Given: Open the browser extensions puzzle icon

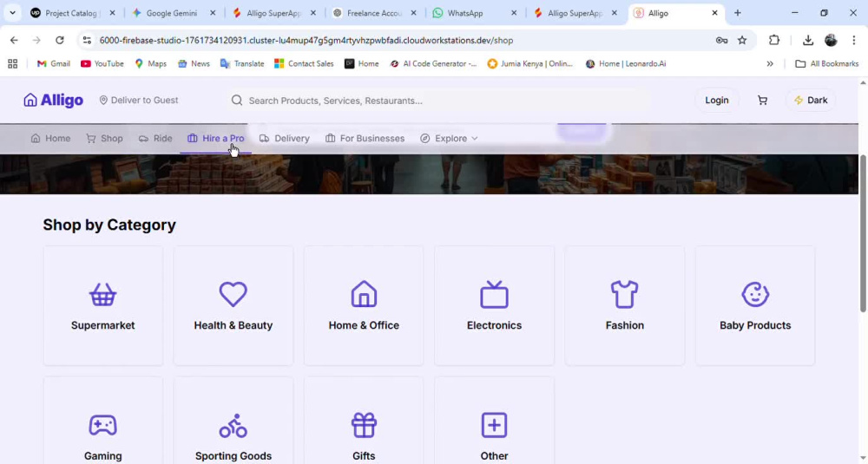Looking at the screenshot, I should (774, 40).
